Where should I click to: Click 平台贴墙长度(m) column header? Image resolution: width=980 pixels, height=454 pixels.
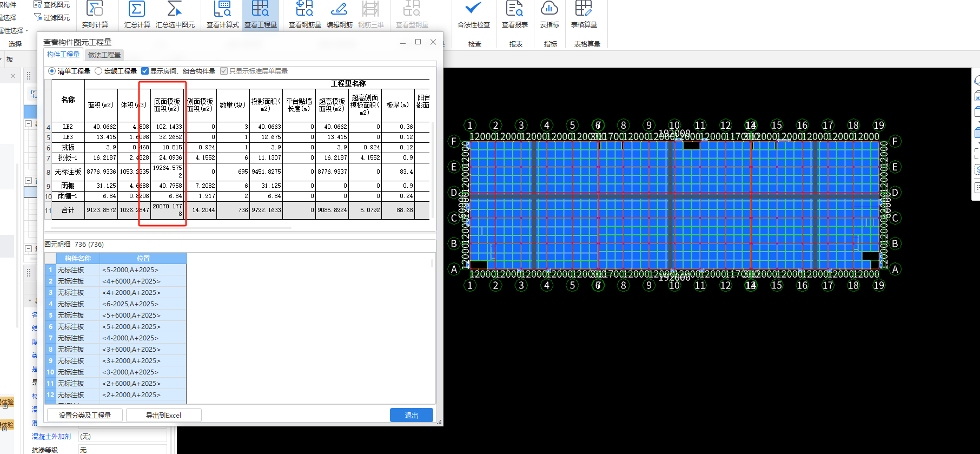(x=299, y=105)
